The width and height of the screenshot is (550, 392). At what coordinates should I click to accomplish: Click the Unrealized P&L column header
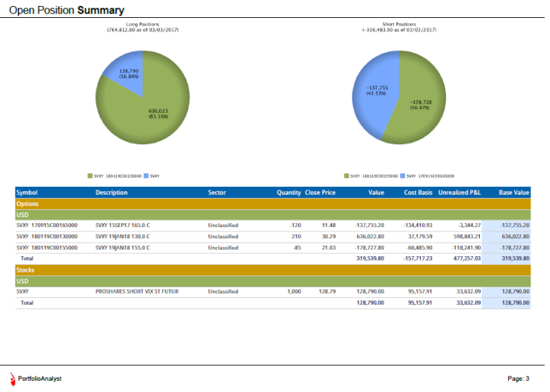[459, 193]
